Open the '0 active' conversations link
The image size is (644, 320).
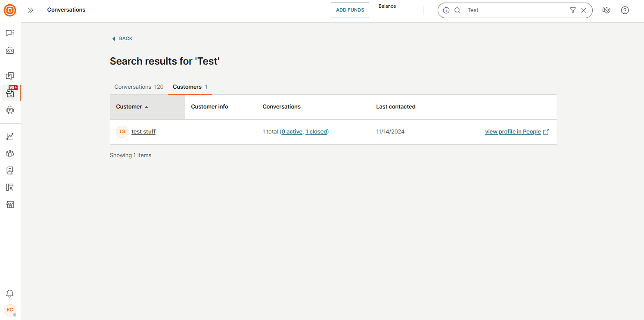[292, 132]
